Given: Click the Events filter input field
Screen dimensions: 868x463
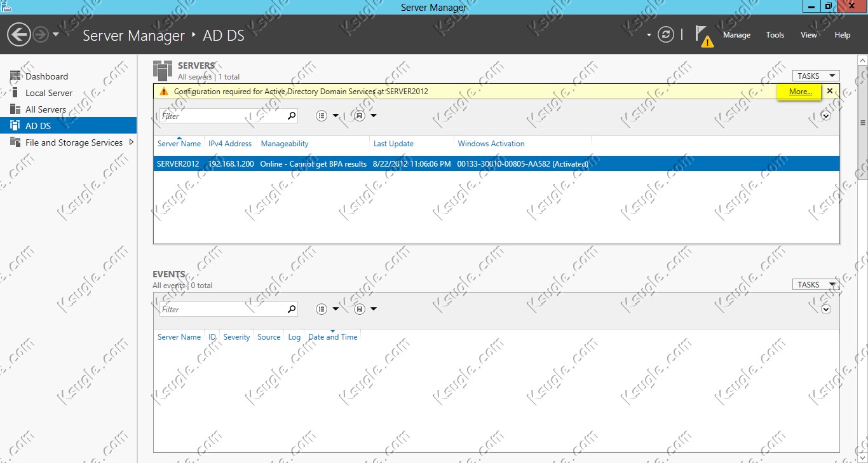Looking at the screenshot, I should click(x=222, y=309).
